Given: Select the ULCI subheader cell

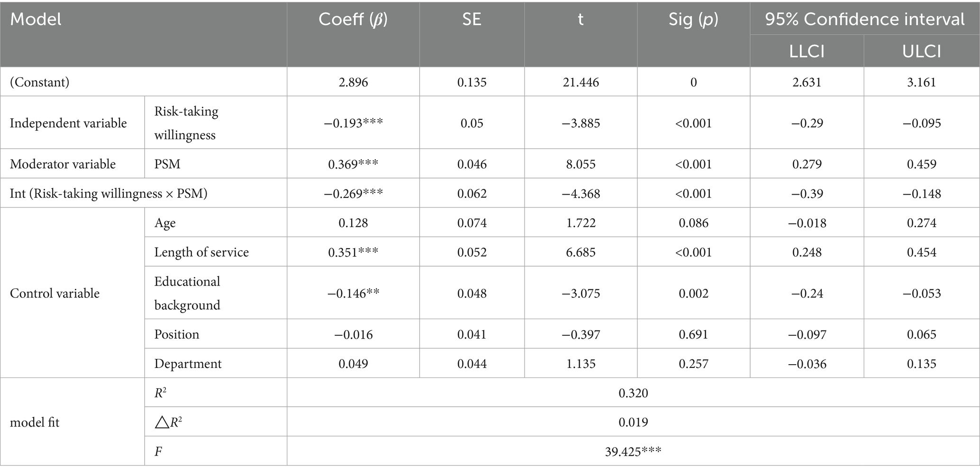Looking at the screenshot, I should [922, 51].
